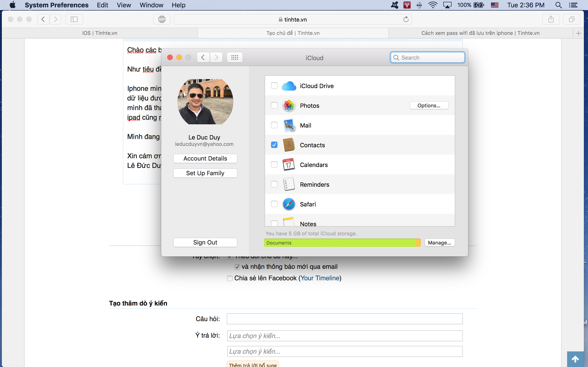Toggle the Safari sidebar icon
The width and height of the screenshot is (588, 367).
pyautogui.click(x=74, y=19)
